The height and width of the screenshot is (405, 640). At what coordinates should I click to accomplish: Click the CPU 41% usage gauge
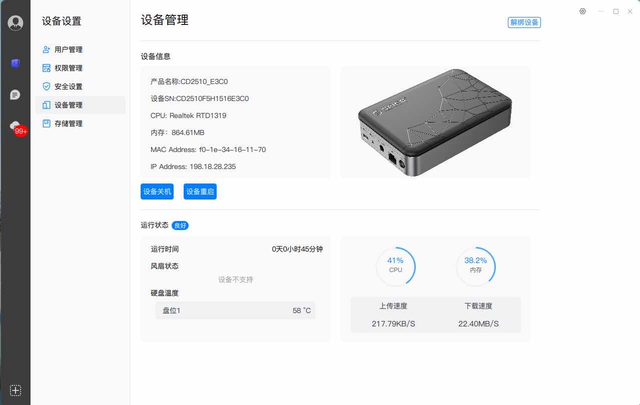[x=396, y=266]
